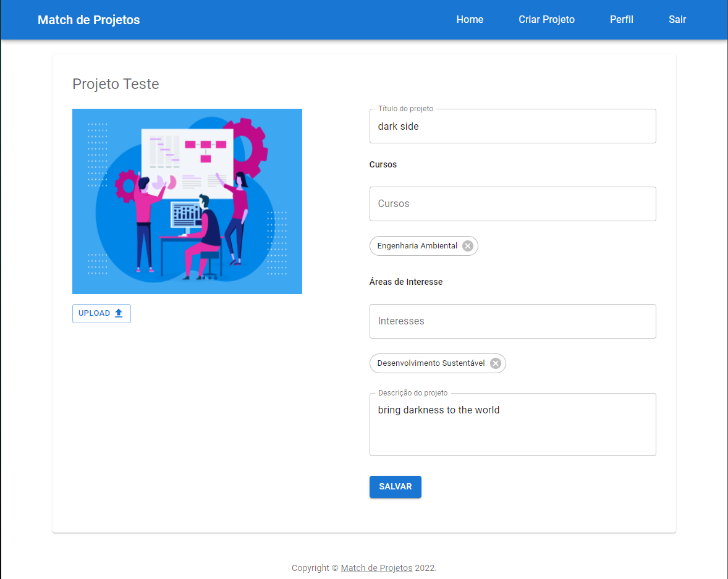The height and width of the screenshot is (579, 728).
Task: Open the Cursos combo box
Action: click(x=512, y=204)
